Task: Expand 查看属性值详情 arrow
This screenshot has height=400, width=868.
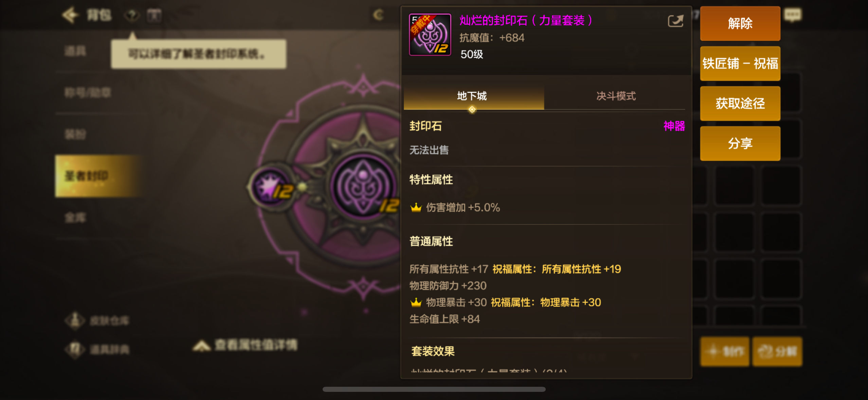Action: 202,346
